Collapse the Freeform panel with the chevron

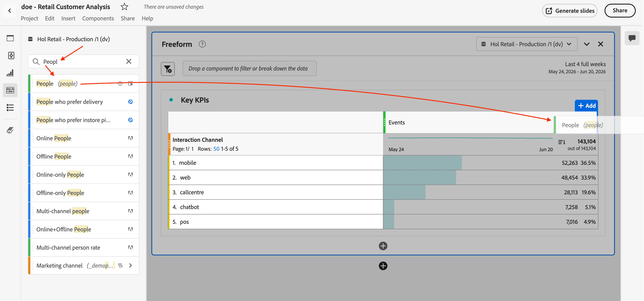click(x=587, y=44)
